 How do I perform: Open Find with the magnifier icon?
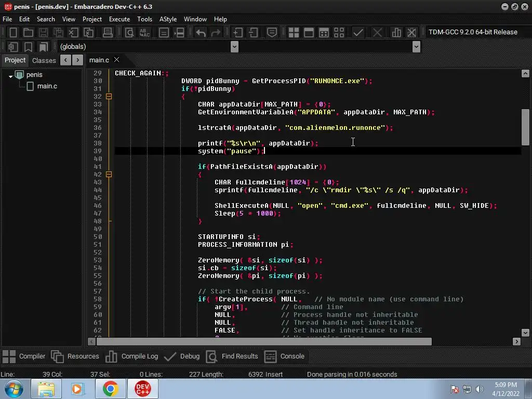[129, 33]
